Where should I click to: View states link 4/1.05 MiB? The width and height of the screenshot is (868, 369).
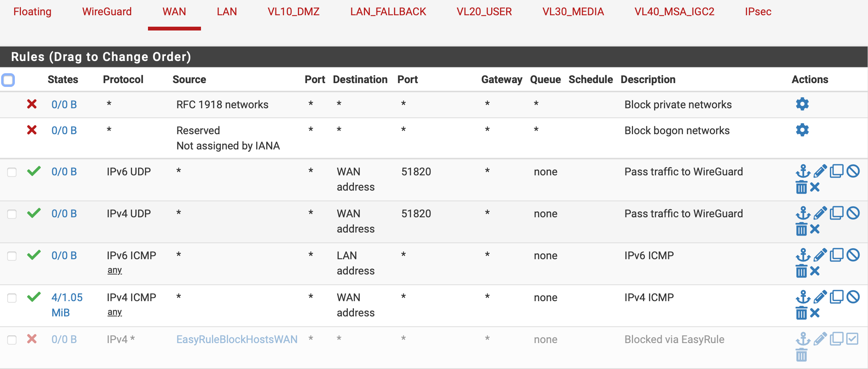(67, 305)
